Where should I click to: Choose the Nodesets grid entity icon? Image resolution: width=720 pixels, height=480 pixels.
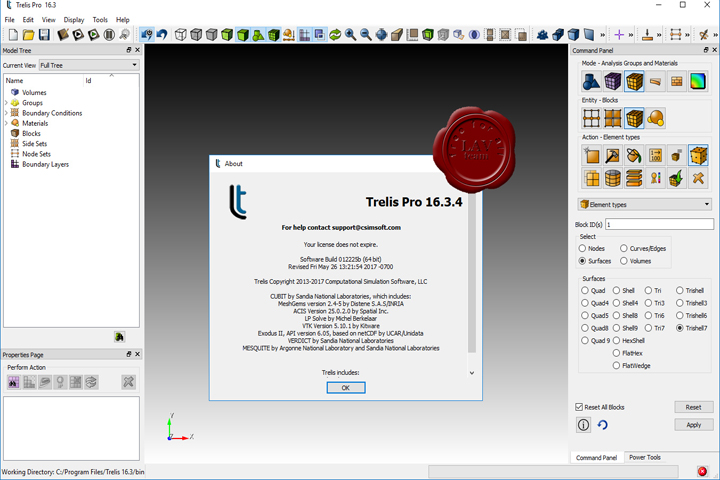[591, 118]
